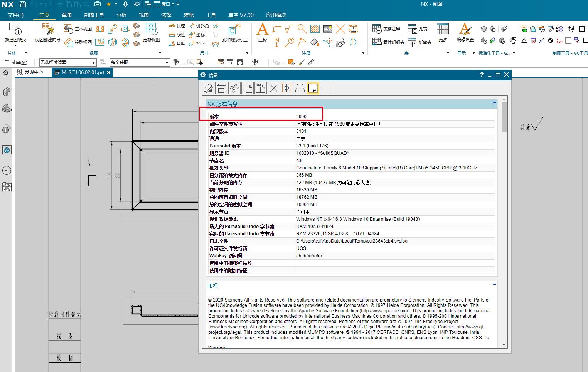588x372 pixels.
Task: Collapse the NX 版本信息 section
Action: [x=494, y=103]
